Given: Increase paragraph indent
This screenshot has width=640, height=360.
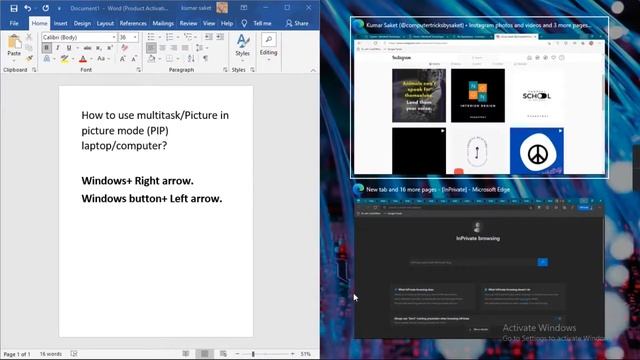Looking at the screenshot, I should (220, 37).
